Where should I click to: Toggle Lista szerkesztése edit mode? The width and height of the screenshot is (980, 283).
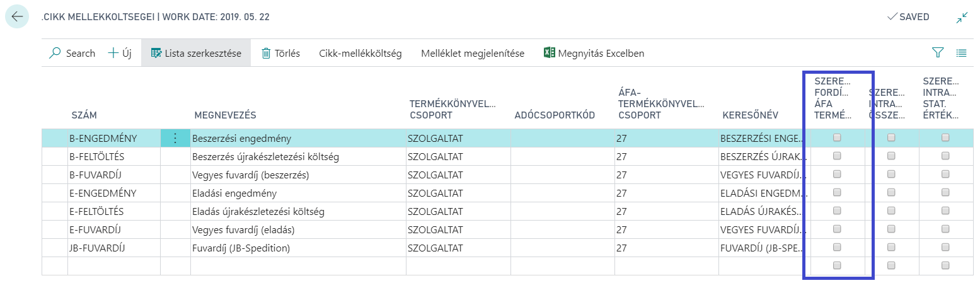tap(196, 54)
